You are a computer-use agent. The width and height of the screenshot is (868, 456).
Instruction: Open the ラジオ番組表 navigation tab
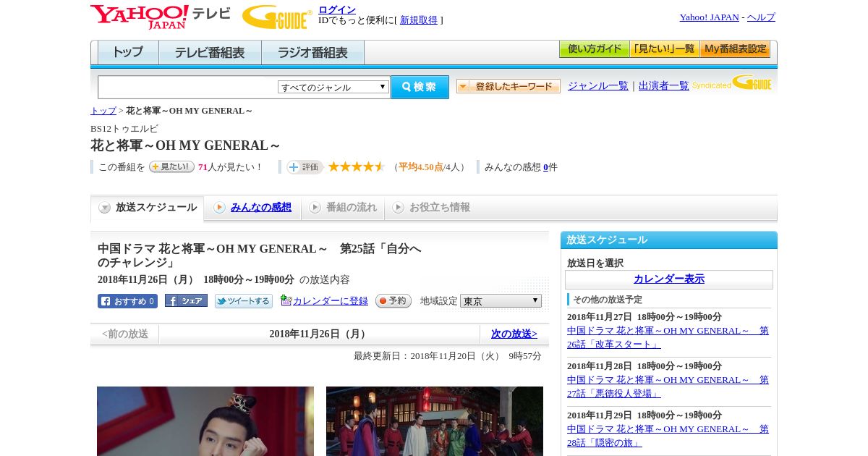(312, 53)
